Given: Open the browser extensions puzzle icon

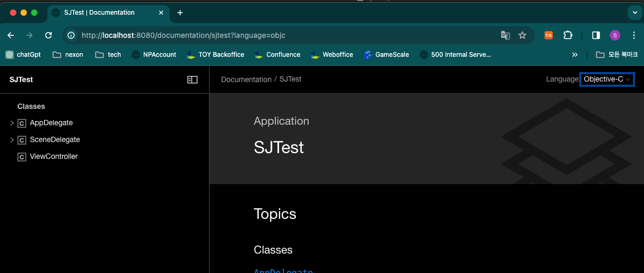Looking at the screenshot, I should (x=568, y=35).
